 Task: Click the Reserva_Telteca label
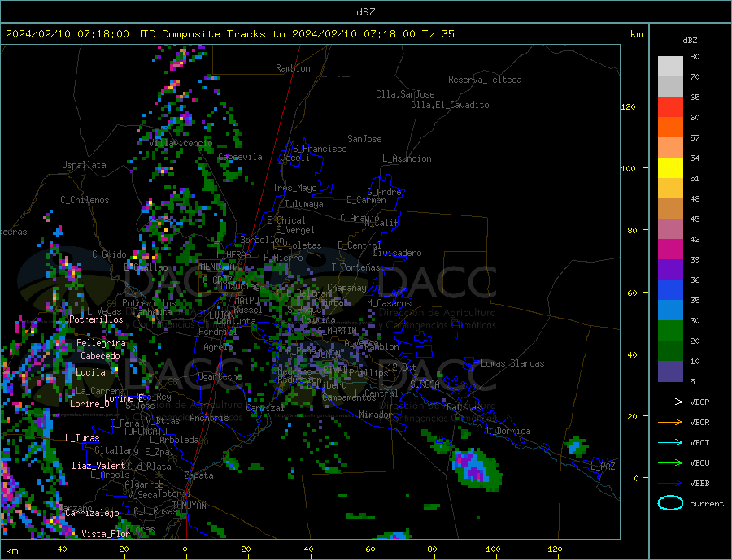485,80
